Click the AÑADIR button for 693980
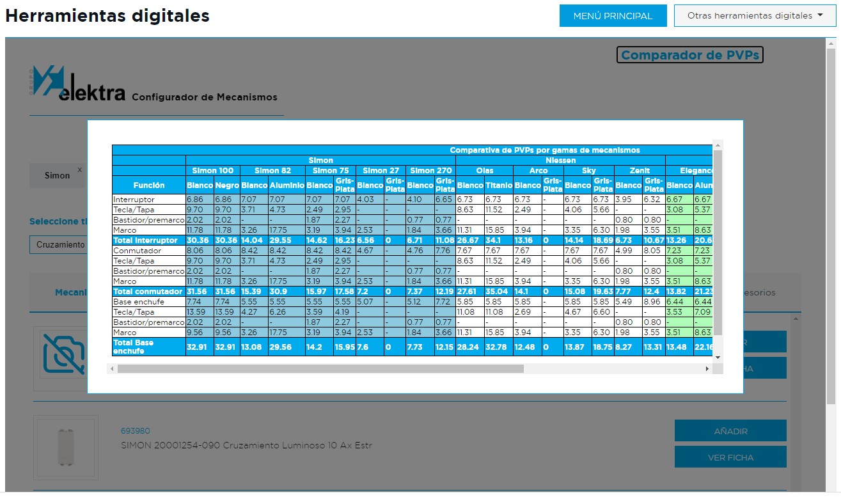Image resolution: width=841 pixels, height=504 pixels. [730, 431]
